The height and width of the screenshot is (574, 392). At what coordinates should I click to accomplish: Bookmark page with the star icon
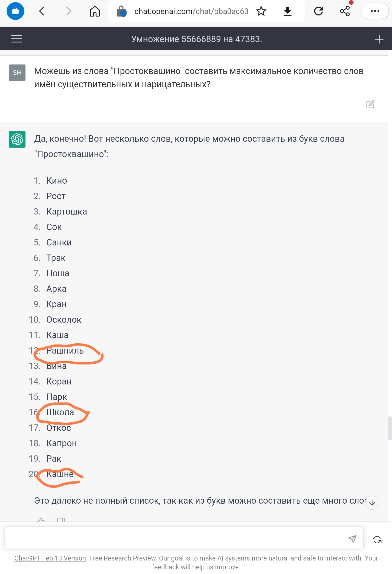click(x=261, y=11)
